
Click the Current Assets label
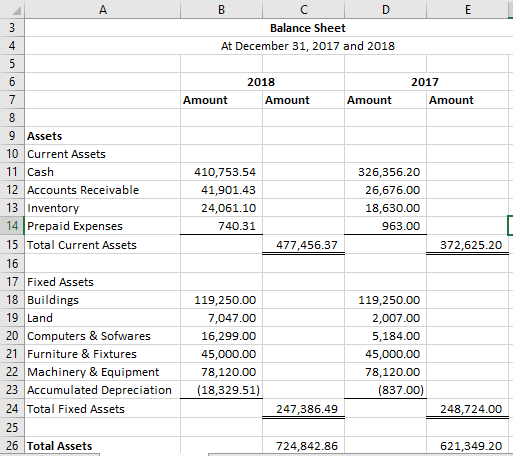click(66, 154)
